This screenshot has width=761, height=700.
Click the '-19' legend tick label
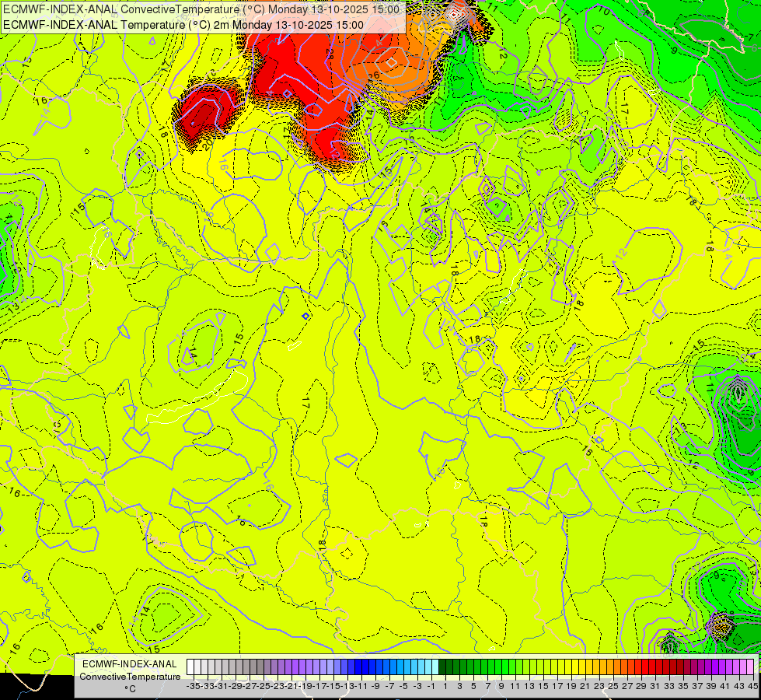pos(305,686)
